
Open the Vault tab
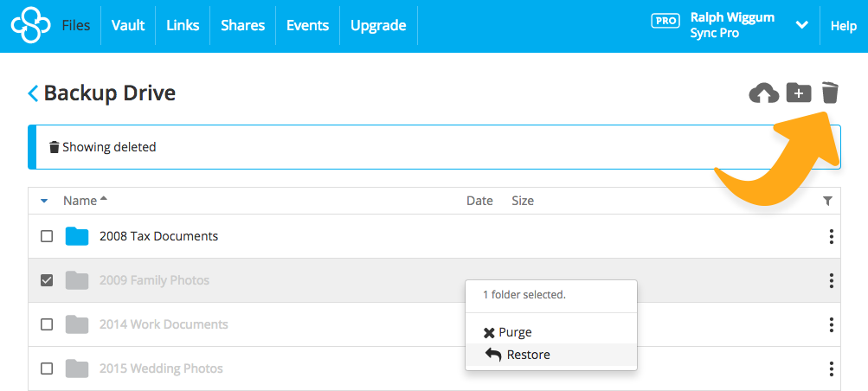pyautogui.click(x=128, y=26)
